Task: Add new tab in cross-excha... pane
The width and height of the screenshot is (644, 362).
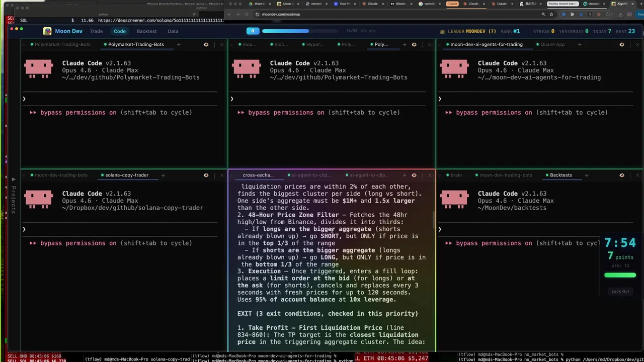Action: [x=405, y=175]
